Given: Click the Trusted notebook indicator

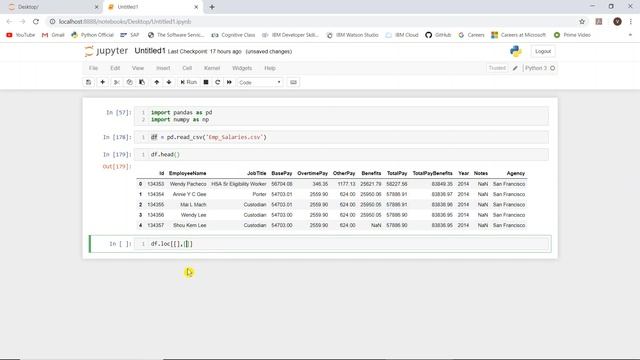Looking at the screenshot, I should point(497,68).
